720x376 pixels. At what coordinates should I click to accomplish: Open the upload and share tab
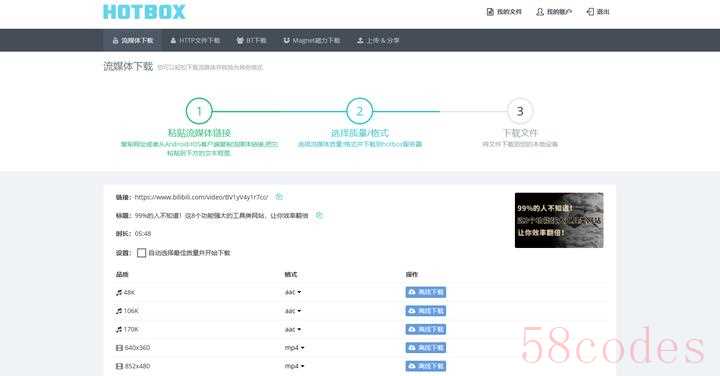(x=378, y=40)
